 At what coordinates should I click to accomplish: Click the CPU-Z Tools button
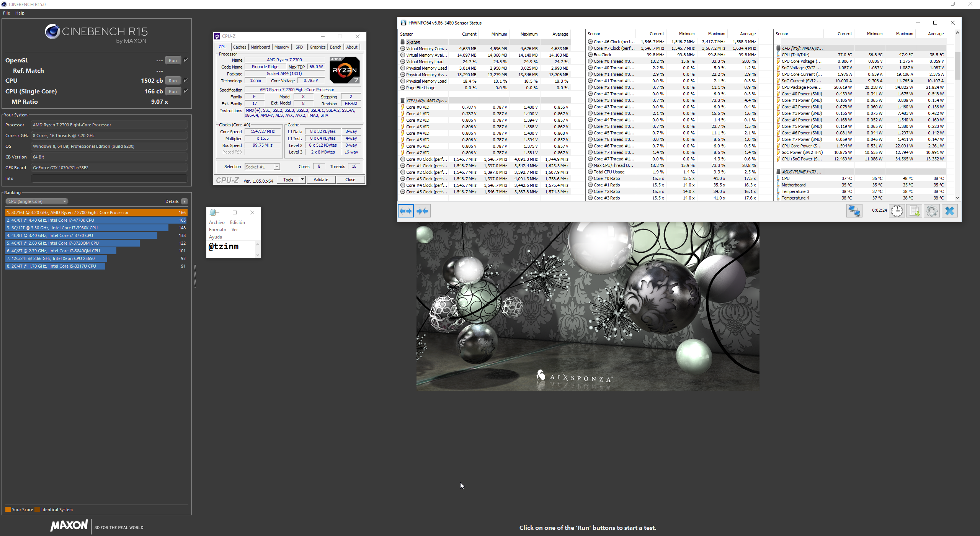tap(288, 180)
